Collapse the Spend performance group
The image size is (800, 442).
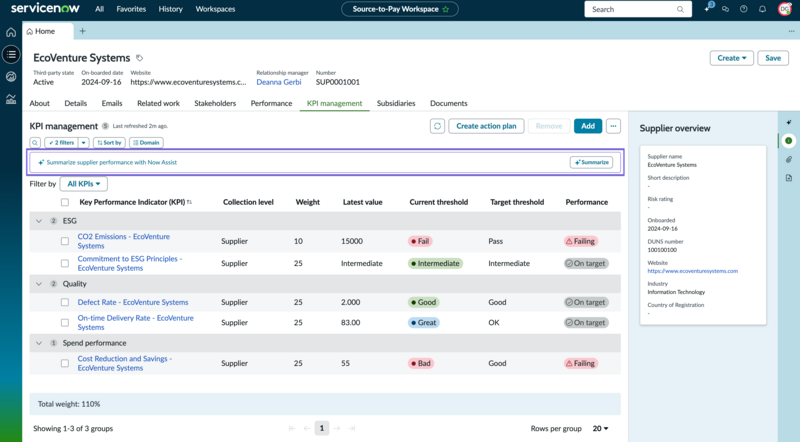(x=39, y=343)
